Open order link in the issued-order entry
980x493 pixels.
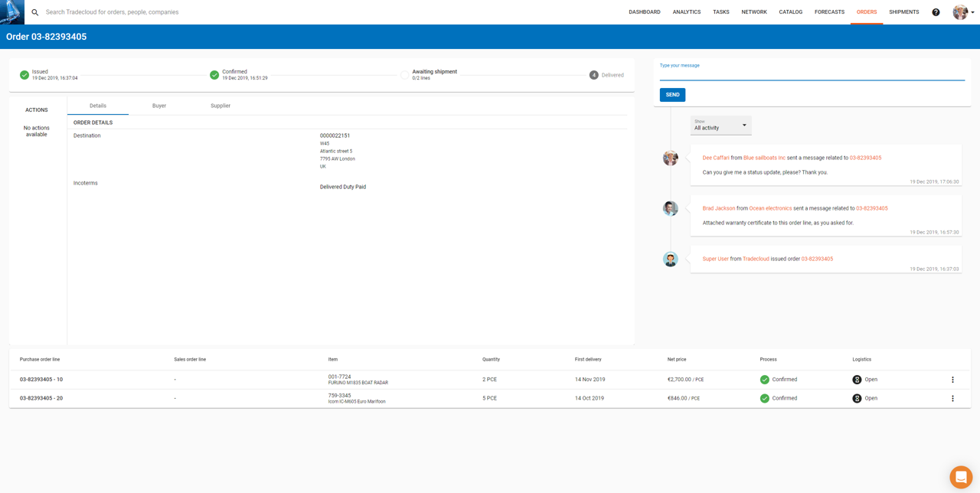[817, 259]
